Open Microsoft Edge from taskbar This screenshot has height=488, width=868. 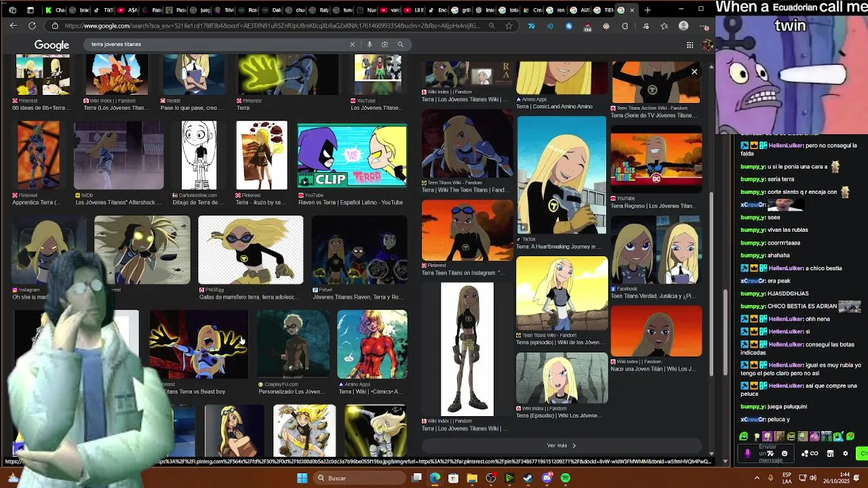[435, 478]
